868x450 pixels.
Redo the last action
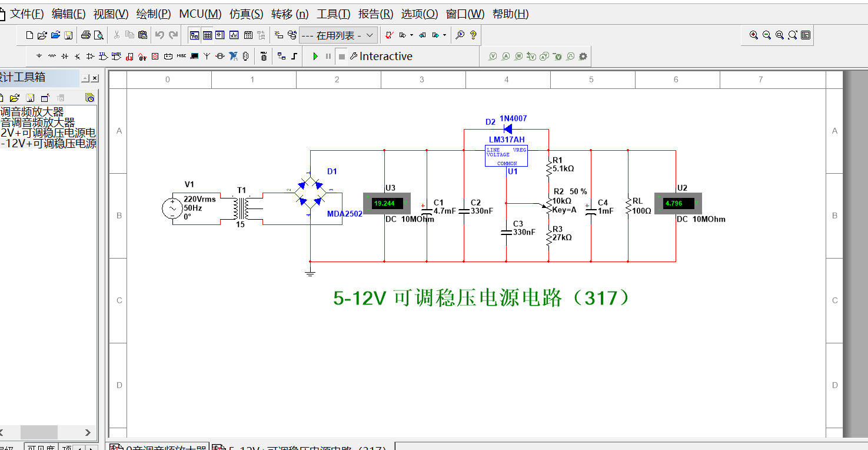click(173, 35)
